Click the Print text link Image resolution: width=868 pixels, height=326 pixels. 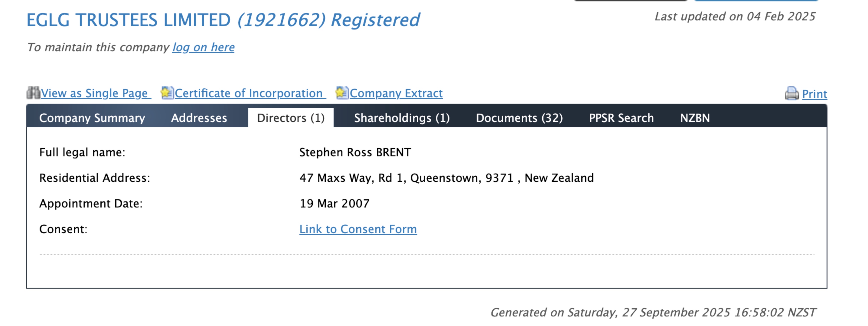[814, 94]
